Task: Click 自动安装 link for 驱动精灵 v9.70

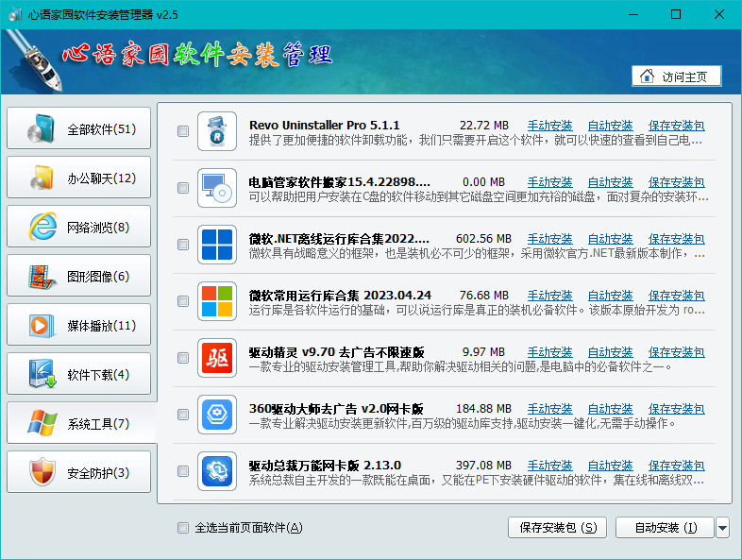Action: tap(610, 352)
